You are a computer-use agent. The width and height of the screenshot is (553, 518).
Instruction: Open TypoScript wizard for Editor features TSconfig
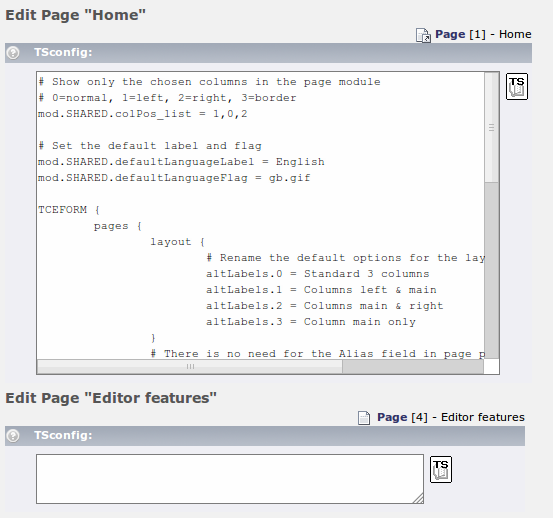[440, 469]
